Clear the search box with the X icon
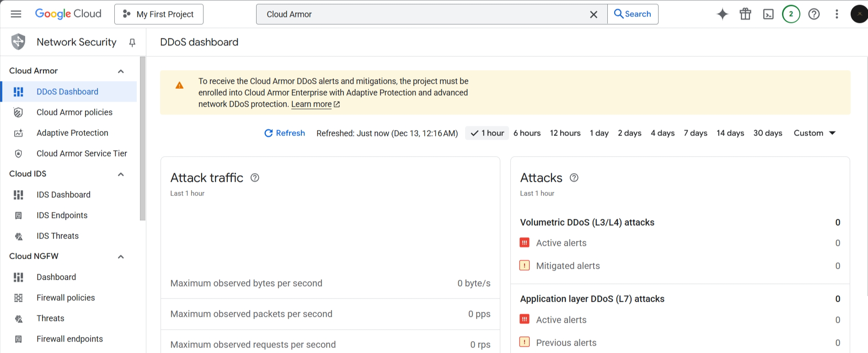Viewport: 868px width, 353px height. click(x=594, y=15)
